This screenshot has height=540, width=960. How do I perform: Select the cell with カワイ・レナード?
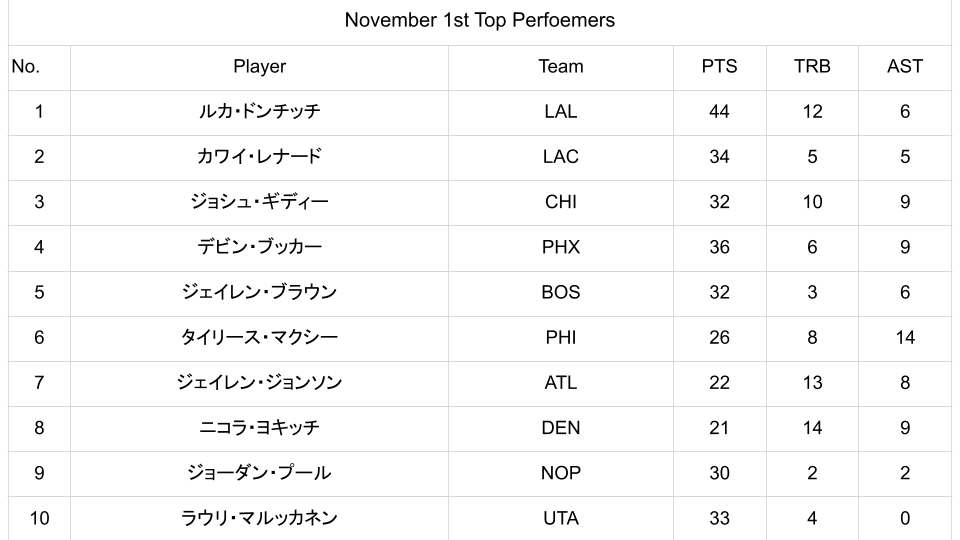[x=259, y=157]
